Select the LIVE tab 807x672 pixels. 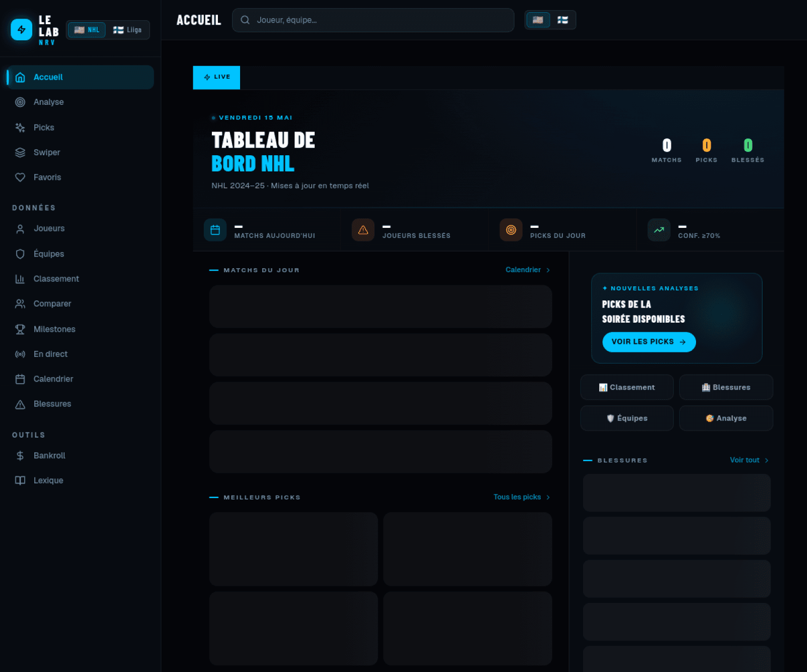(x=216, y=78)
